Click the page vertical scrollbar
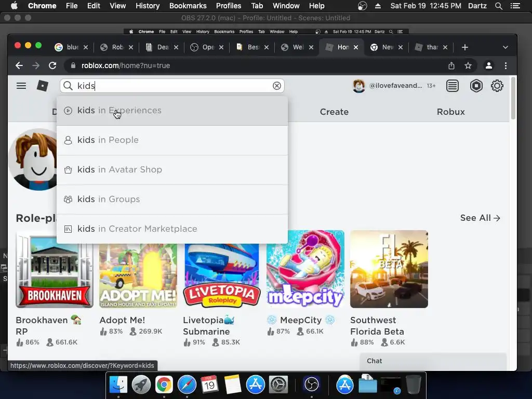Image resolution: width=532 pixels, height=399 pixels. click(513, 98)
